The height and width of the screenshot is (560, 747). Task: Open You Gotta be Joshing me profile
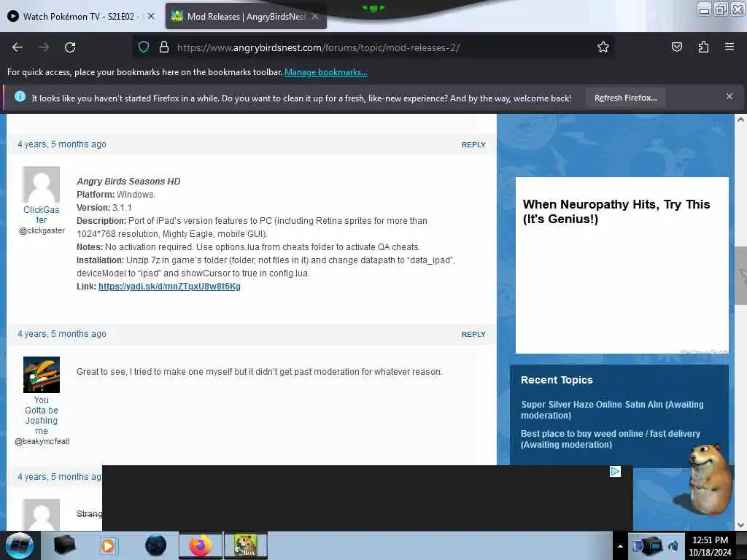coord(42,415)
